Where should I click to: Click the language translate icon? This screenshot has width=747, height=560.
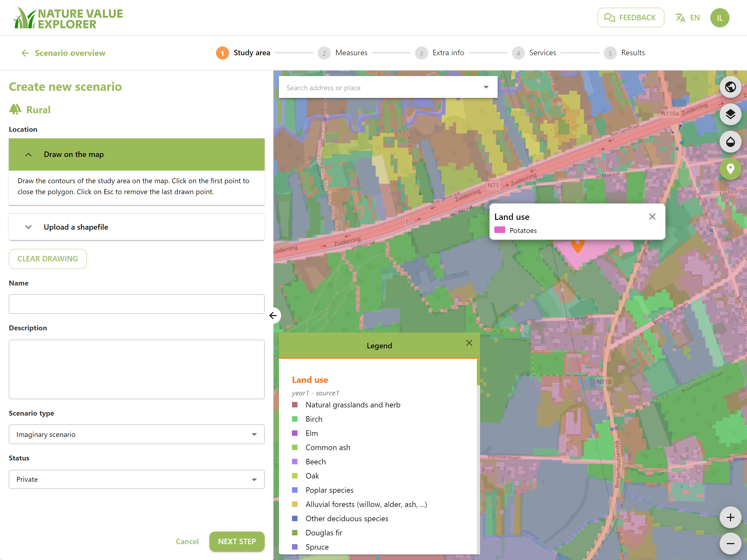point(680,17)
